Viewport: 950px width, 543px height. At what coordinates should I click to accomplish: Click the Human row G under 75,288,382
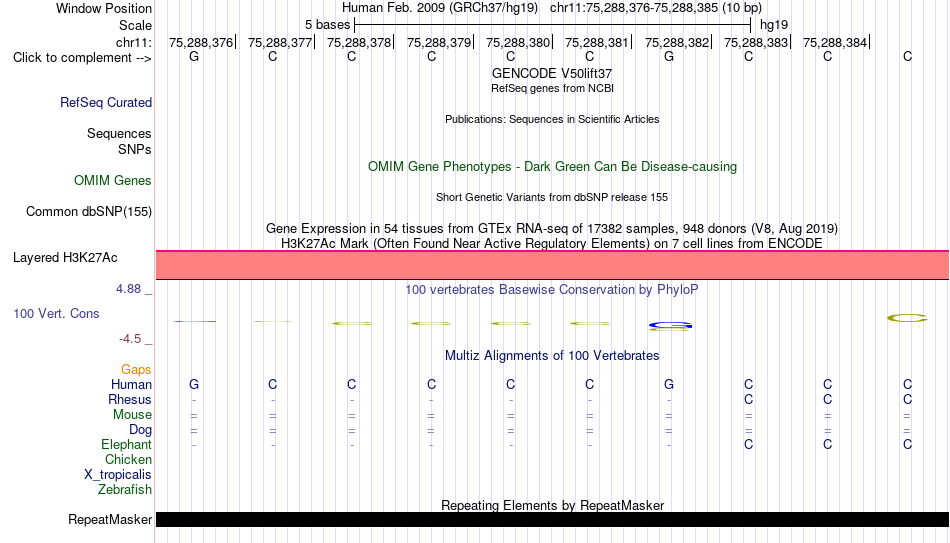click(669, 384)
